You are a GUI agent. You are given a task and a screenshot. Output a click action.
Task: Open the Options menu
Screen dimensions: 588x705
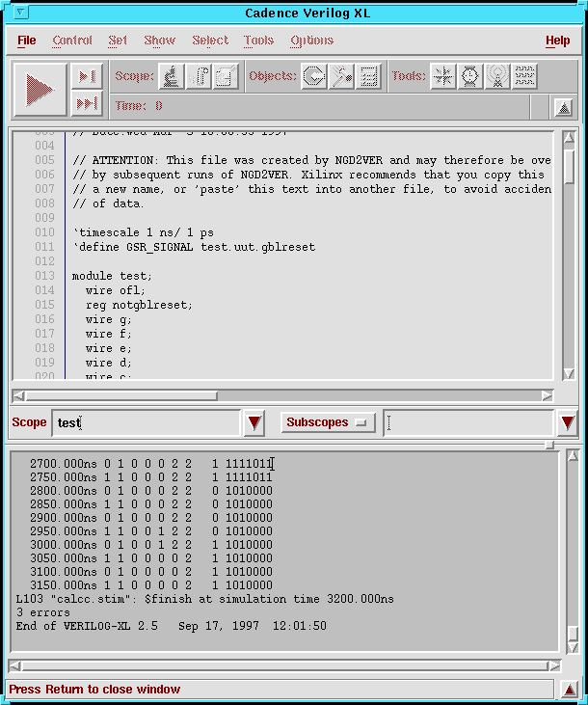[311, 41]
